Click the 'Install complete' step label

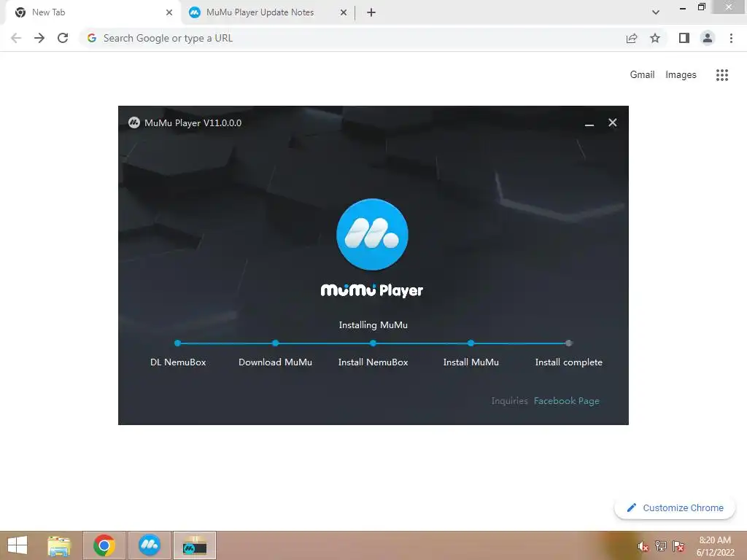569,362
